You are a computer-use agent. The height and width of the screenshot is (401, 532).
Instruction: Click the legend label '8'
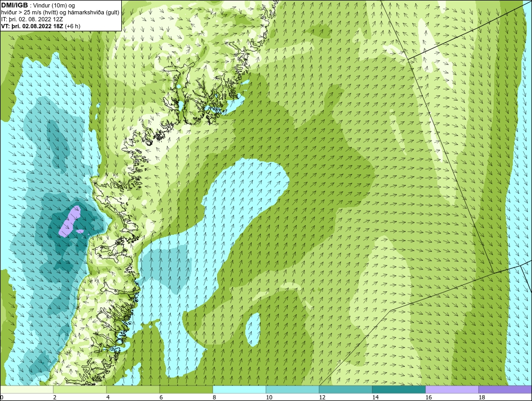point(214,397)
